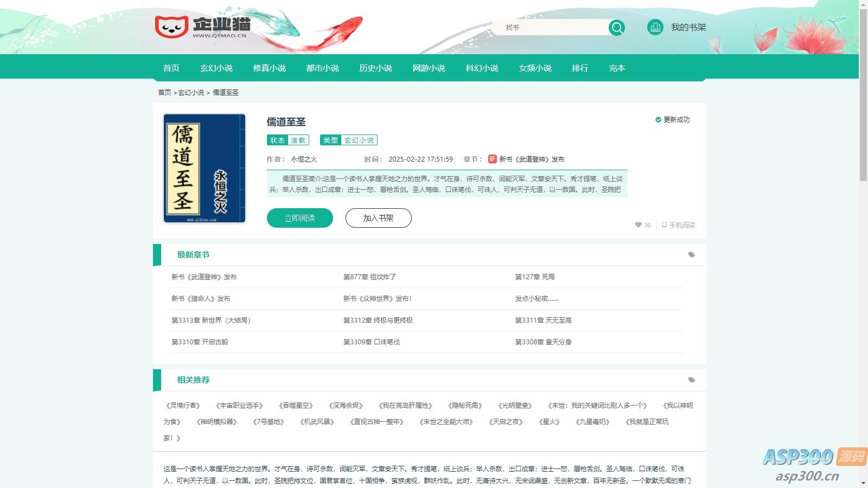The width and height of the screenshot is (868, 488).
Task: Open the 排行 ranking page
Action: point(580,68)
